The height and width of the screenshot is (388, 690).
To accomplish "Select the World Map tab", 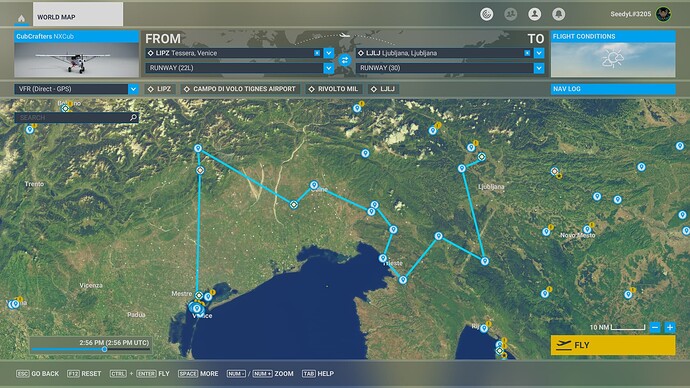I will click(78, 15).
